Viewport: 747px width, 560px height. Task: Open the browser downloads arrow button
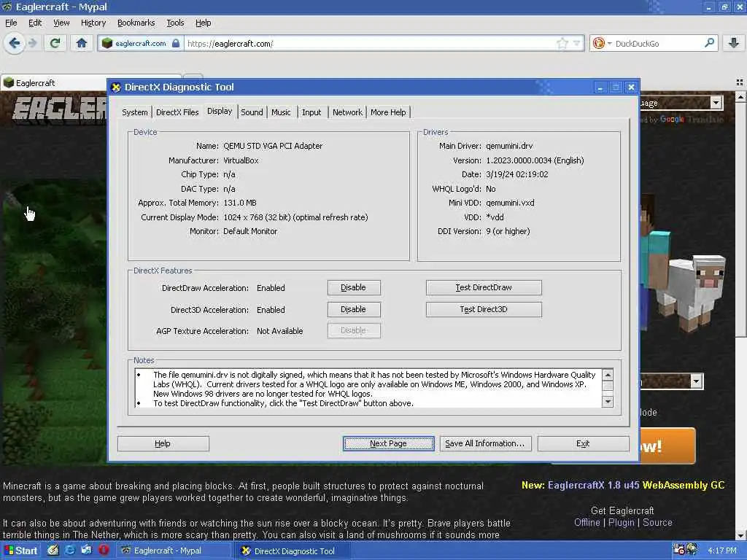coord(734,43)
